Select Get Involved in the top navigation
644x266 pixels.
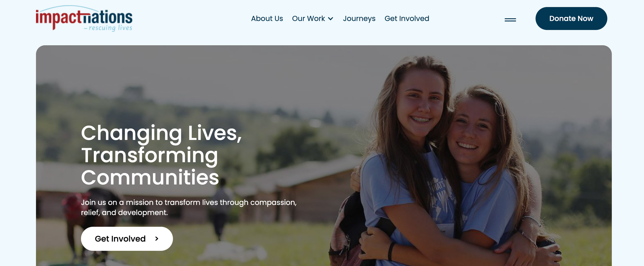pos(407,19)
